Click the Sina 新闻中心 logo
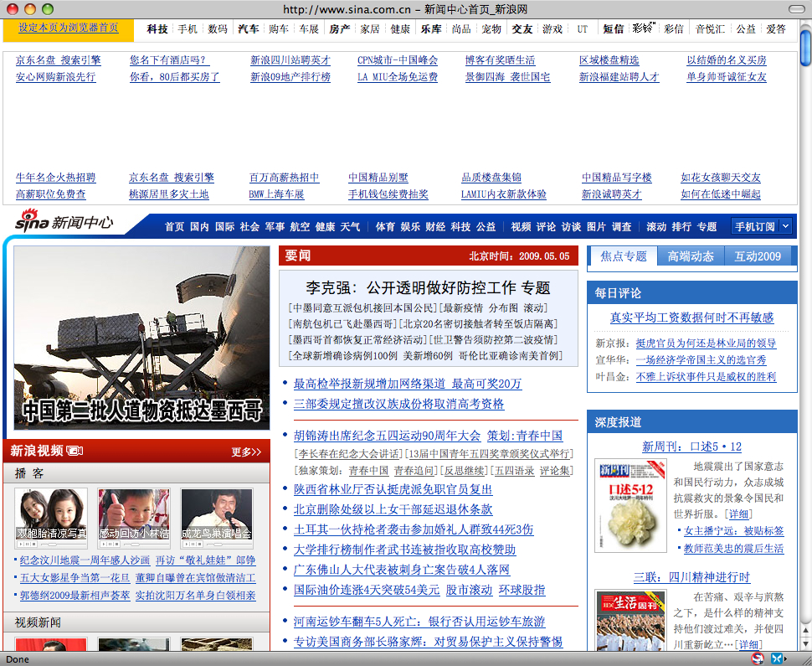 click(x=64, y=221)
